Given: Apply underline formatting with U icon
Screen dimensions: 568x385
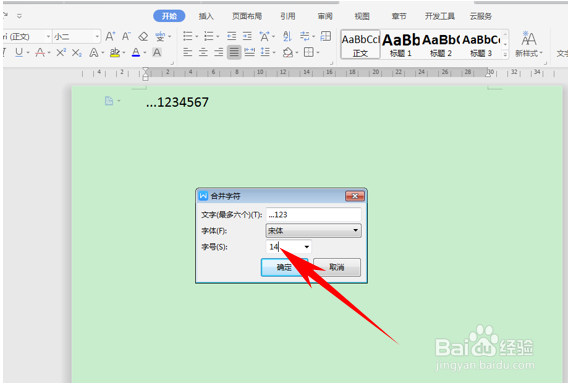Looking at the screenshot, I should (19, 53).
